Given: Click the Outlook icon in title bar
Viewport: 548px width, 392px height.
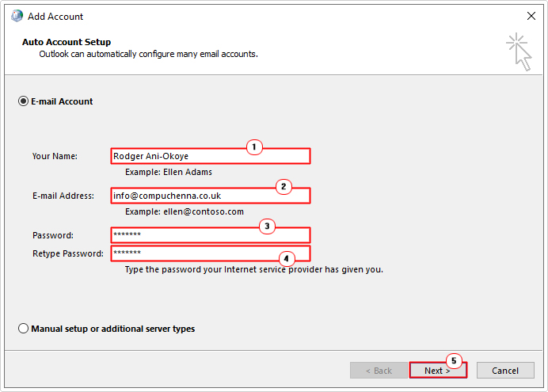Looking at the screenshot, I should click(17, 16).
